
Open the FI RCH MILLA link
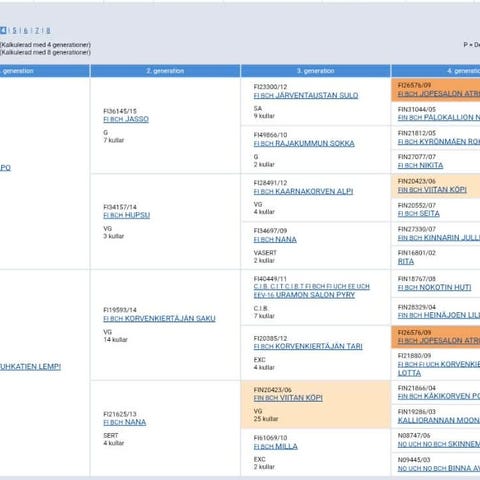(x=276, y=446)
